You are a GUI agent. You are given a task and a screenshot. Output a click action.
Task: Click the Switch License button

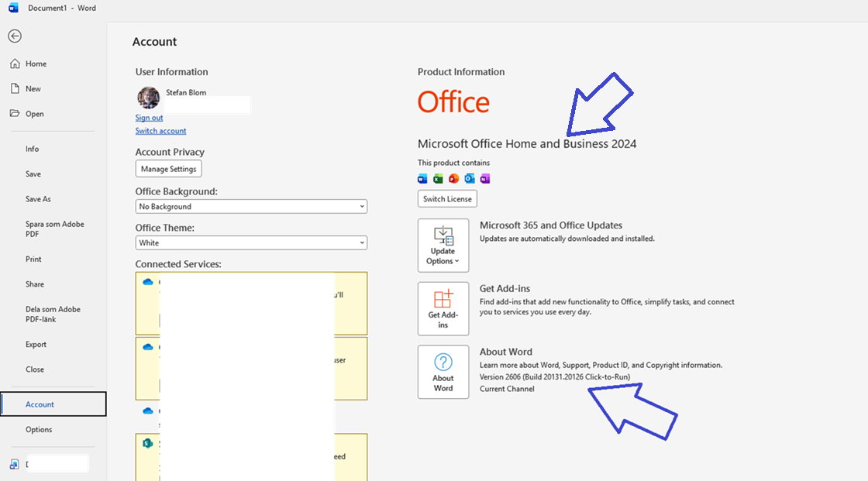pyautogui.click(x=447, y=199)
